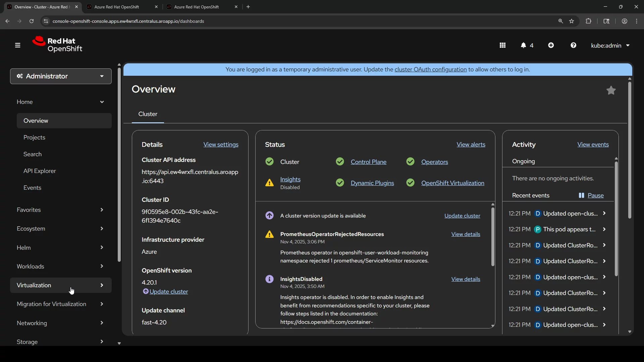The height and width of the screenshot is (362, 644).
Task: Open the application launcher grid icon
Action: click(502, 45)
